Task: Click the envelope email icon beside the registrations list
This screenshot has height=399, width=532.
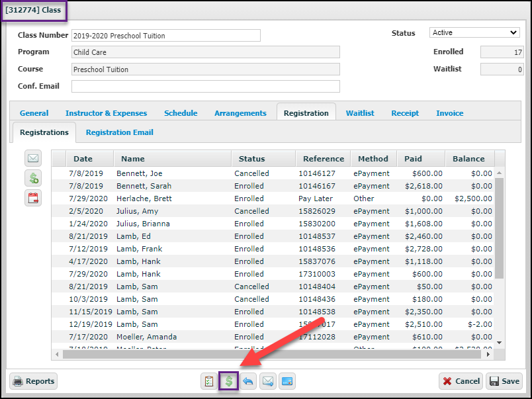Action: (33, 158)
